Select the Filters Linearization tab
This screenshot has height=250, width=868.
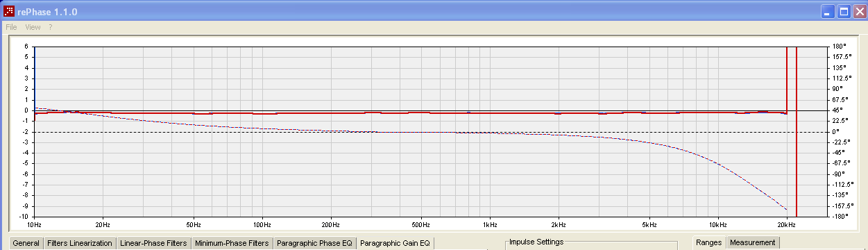pyautogui.click(x=79, y=244)
